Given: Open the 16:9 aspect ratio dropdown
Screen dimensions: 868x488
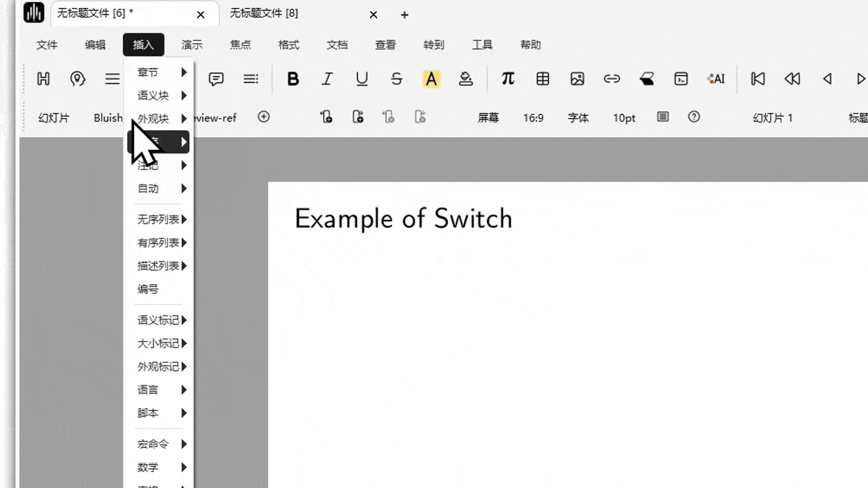Looking at the screenshot, I should [x=533, y=118].
